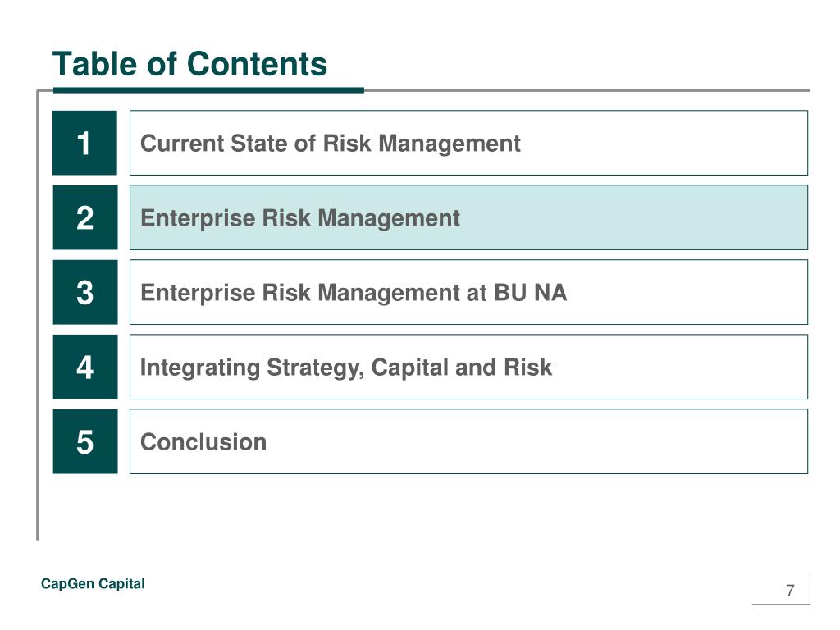The height and width of the screenshot is (630, 840).
Task: Click the blank area in Current State row
Action: [x=664, y=143]
